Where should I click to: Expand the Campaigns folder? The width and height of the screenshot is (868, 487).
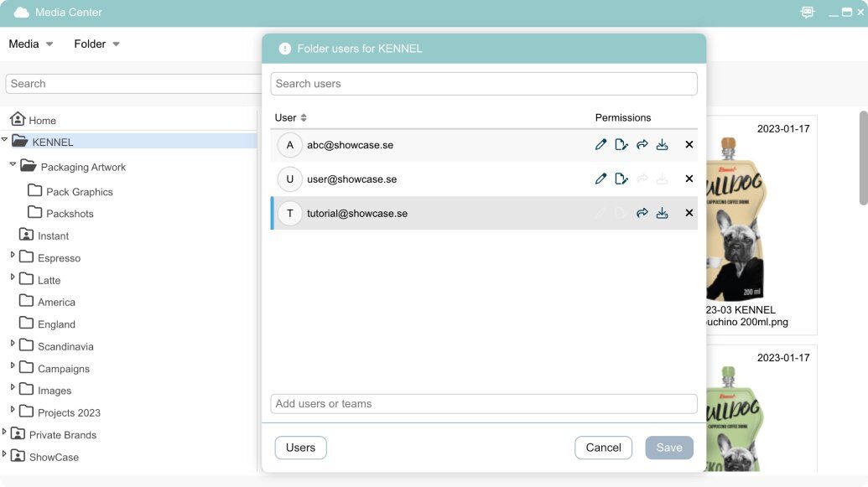click(x=13, y=365)
